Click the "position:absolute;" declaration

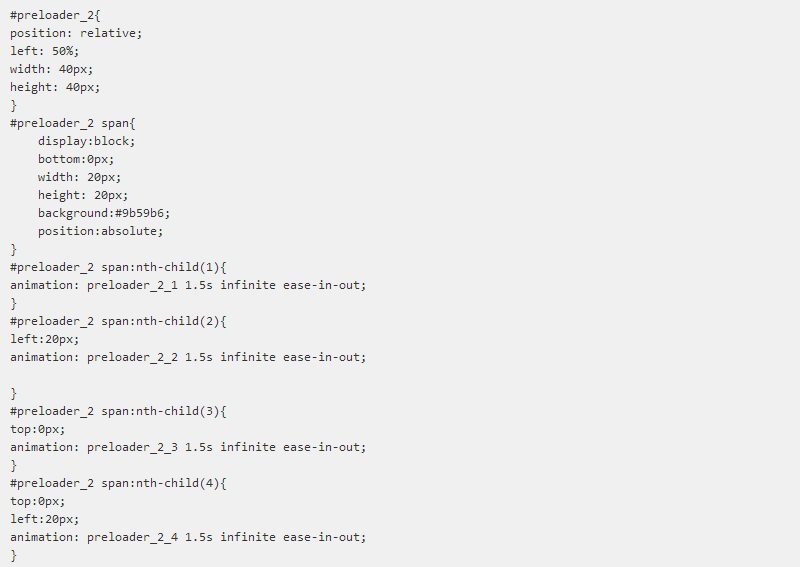100,231
